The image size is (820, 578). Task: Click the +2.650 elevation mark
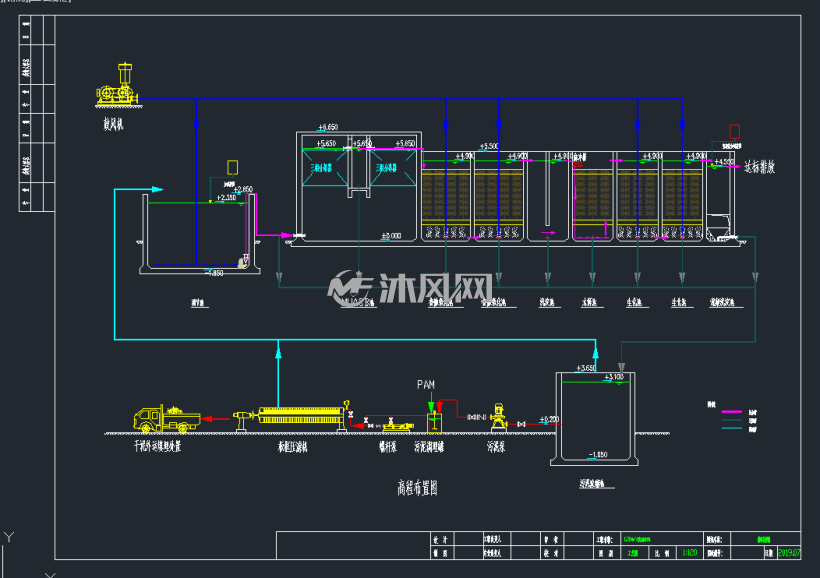(243, 189)
